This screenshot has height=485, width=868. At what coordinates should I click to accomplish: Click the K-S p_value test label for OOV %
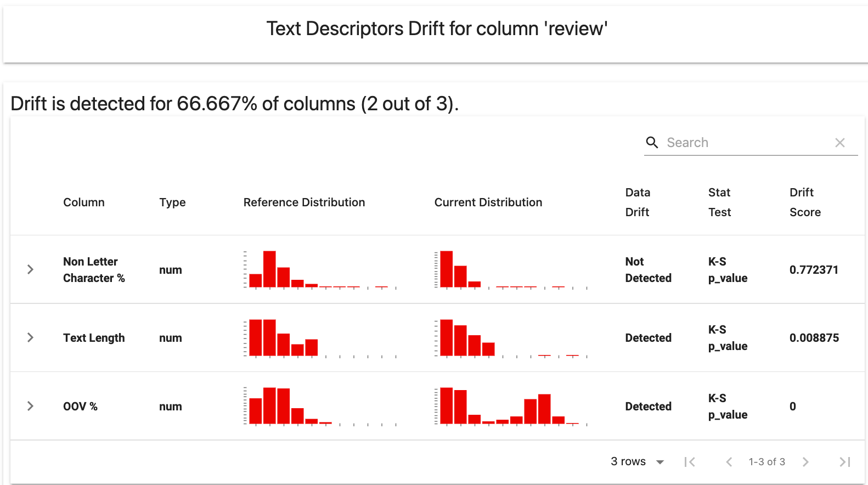(x=727, y=406)
